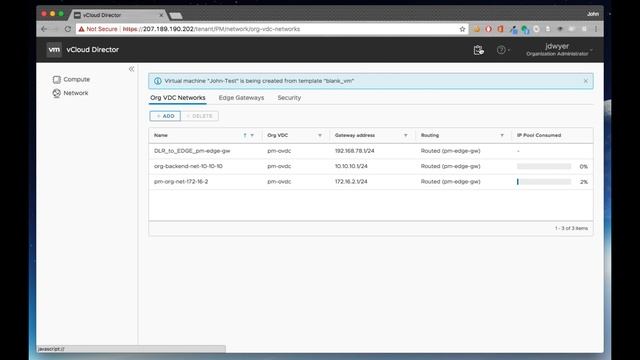This screenshot has width=640, height=360.
Task: Switch to the Edge Gateways tab
Action: [241, 98]
